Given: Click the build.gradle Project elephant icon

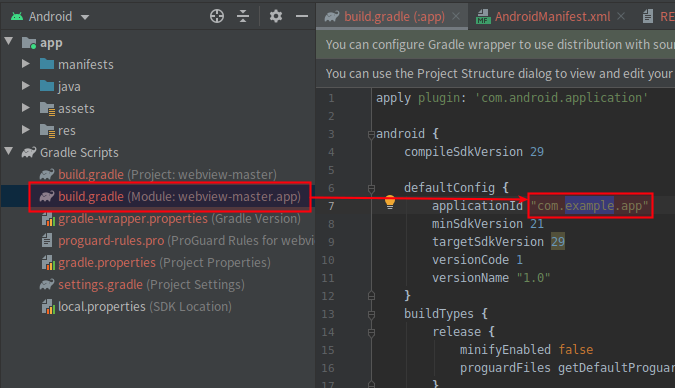Looking at the screenshot, I should 47,174.
